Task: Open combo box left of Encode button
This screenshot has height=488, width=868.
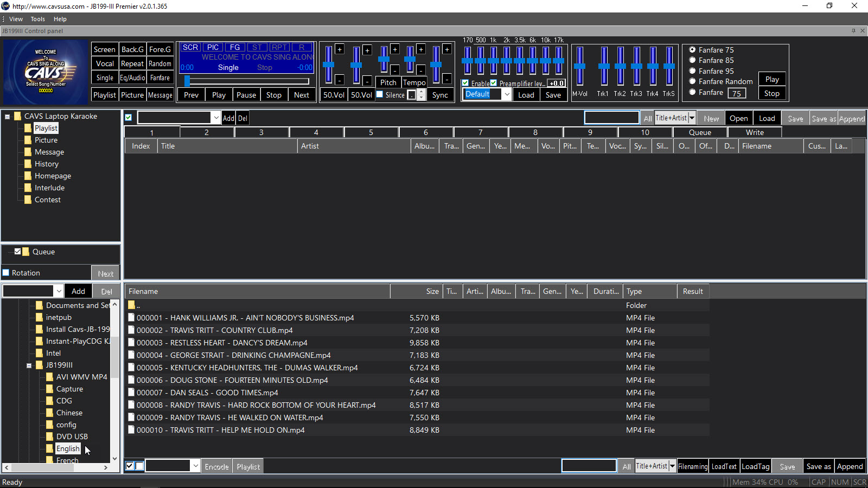Action: (x=195, y=466)
